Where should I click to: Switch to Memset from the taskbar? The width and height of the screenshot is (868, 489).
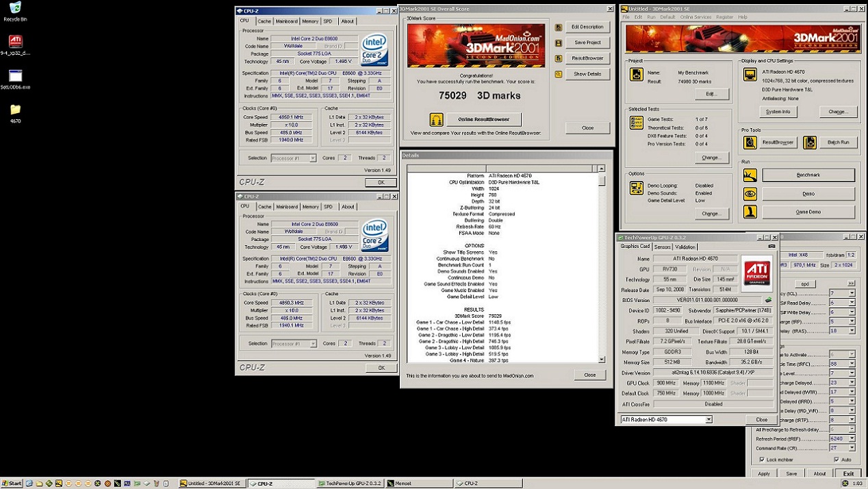(x=419, y=484)
